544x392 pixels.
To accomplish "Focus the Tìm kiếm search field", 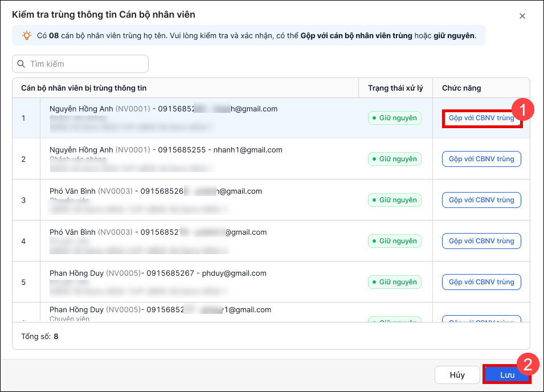I will tap(80, 64).
